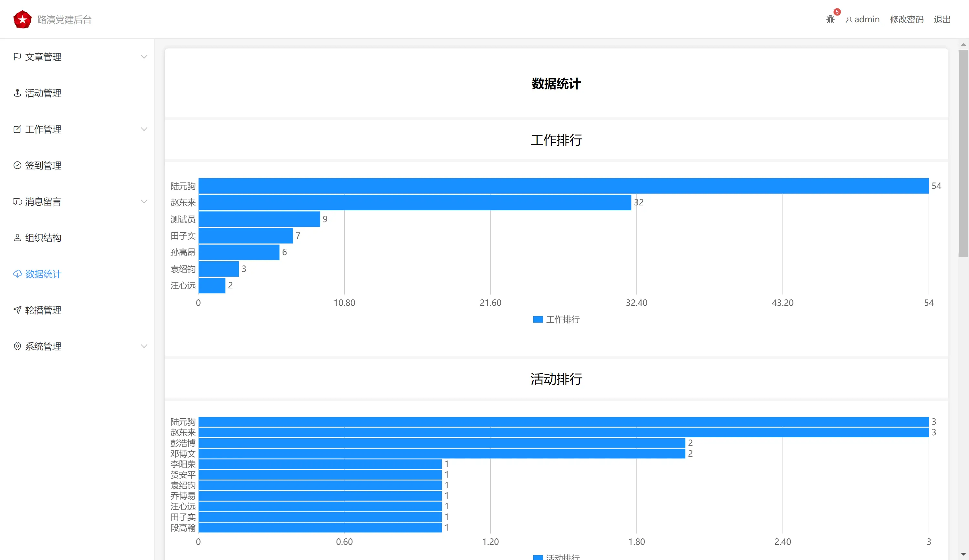
Task: Click the check-circle icon beside 签到管理
Action: tap(17, 165)
